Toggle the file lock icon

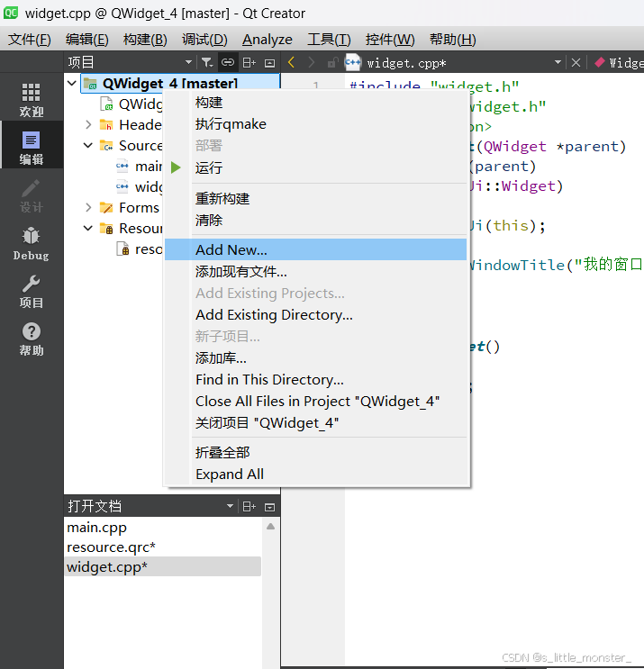click(x=332, y=63)
